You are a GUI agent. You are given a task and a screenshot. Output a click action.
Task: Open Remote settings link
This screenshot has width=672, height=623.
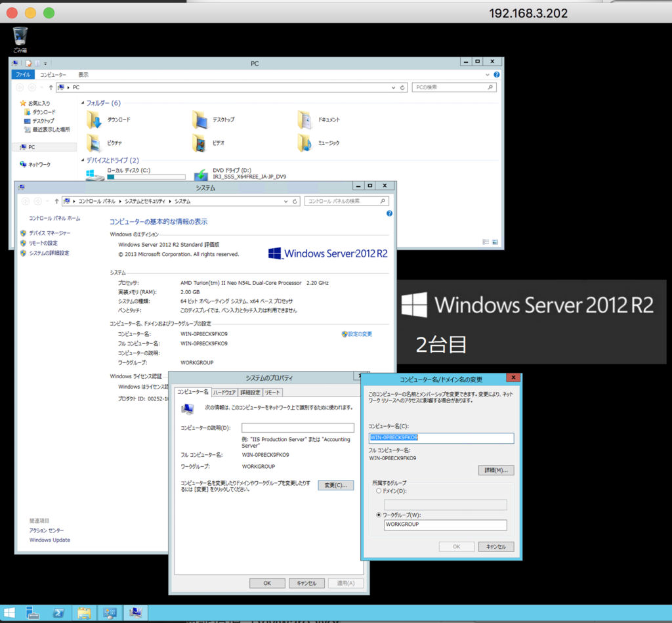(43, 243)
